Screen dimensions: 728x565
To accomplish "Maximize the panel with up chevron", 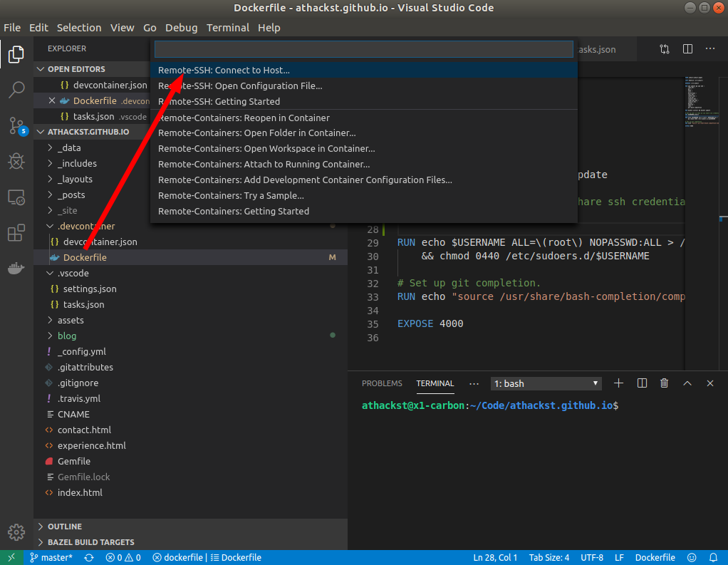I will (687, 383).
